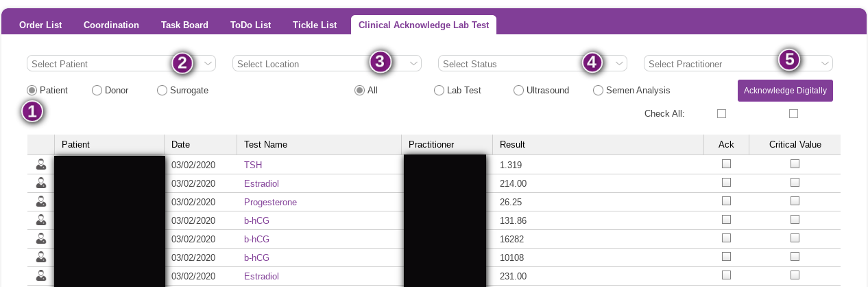
Task: Tick the Ack checkbox for the TSH row
Action: click(726, 164)
